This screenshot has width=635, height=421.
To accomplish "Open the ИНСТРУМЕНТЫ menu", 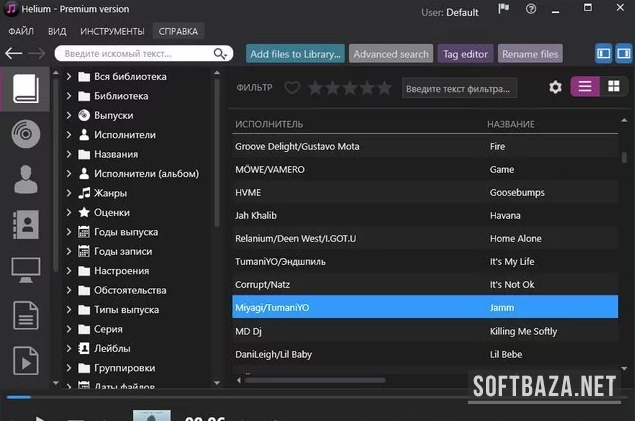I will tap(113, 31).
